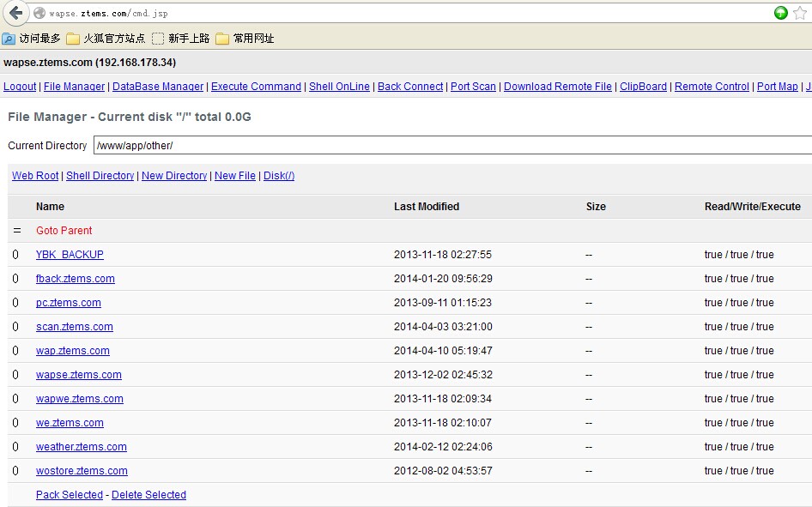Open Shell OnLine
The image size is (812, 507).
pyautogui.click(x=339, y=87)
